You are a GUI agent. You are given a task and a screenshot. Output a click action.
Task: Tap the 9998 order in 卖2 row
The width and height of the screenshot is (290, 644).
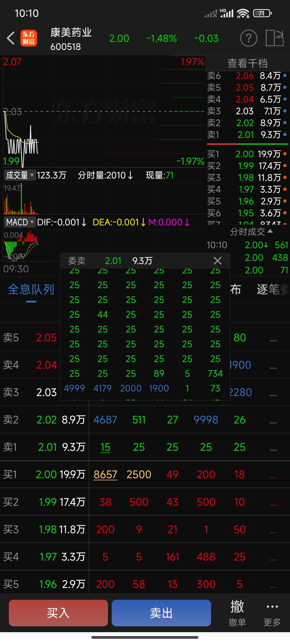click(206, 420)
